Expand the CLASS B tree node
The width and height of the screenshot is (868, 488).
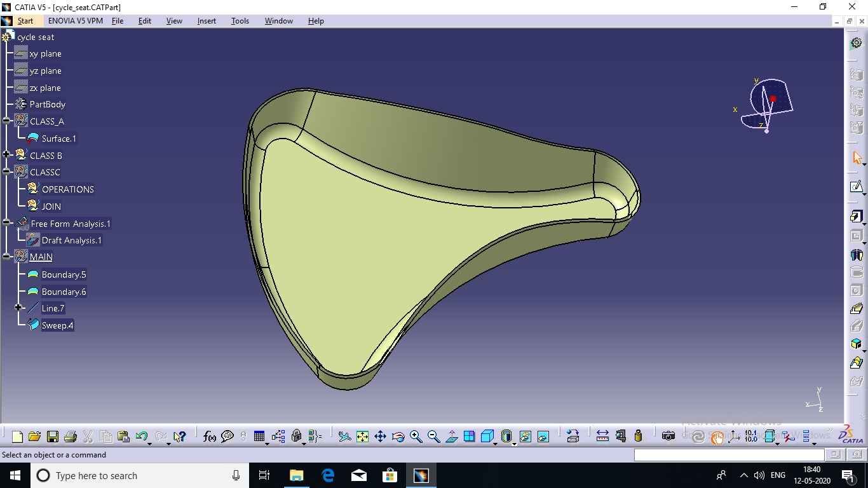(6, 155)
